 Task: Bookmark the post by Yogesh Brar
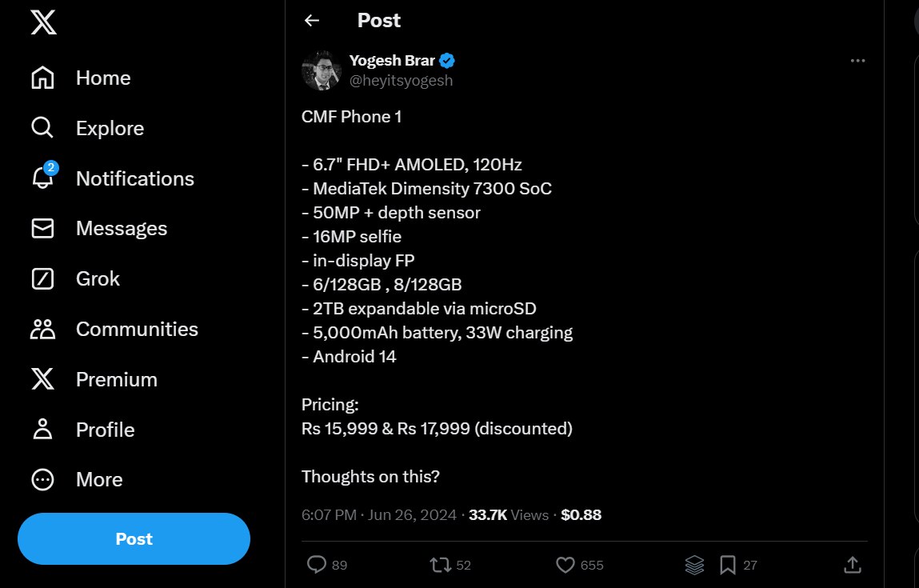728,565
